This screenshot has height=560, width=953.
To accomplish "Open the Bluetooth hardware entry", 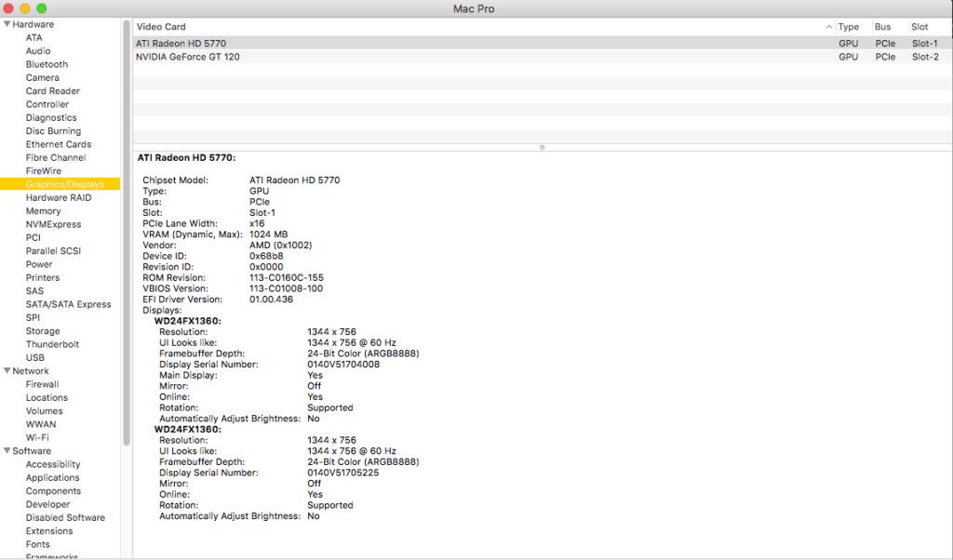I will [x=47, y=64].
